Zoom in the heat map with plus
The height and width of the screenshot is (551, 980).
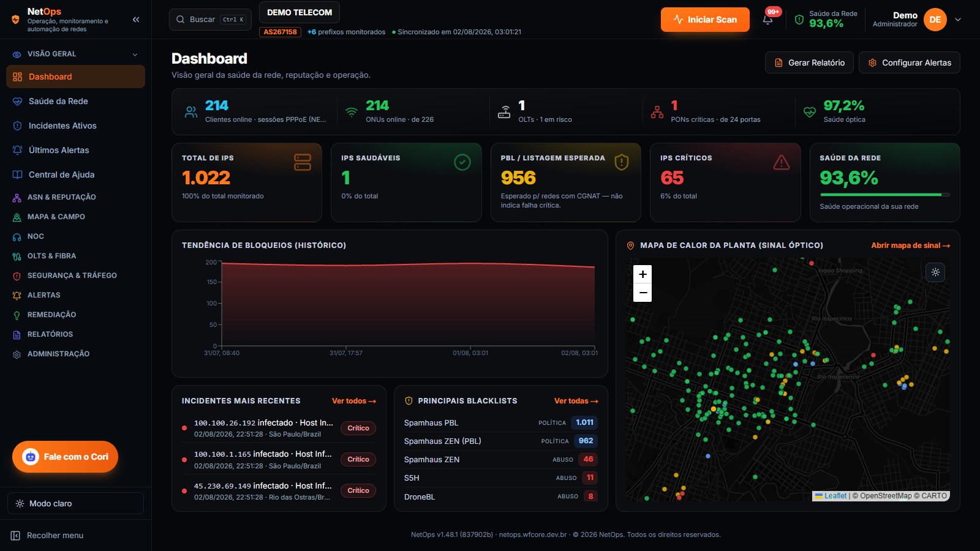click(643, 274)
